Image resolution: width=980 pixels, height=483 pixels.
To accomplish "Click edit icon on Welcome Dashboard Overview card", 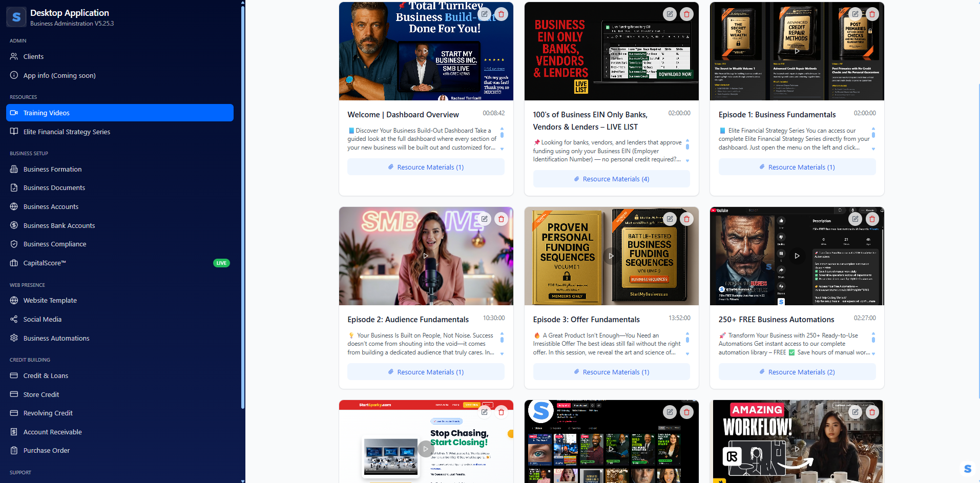I will (484, 14).
